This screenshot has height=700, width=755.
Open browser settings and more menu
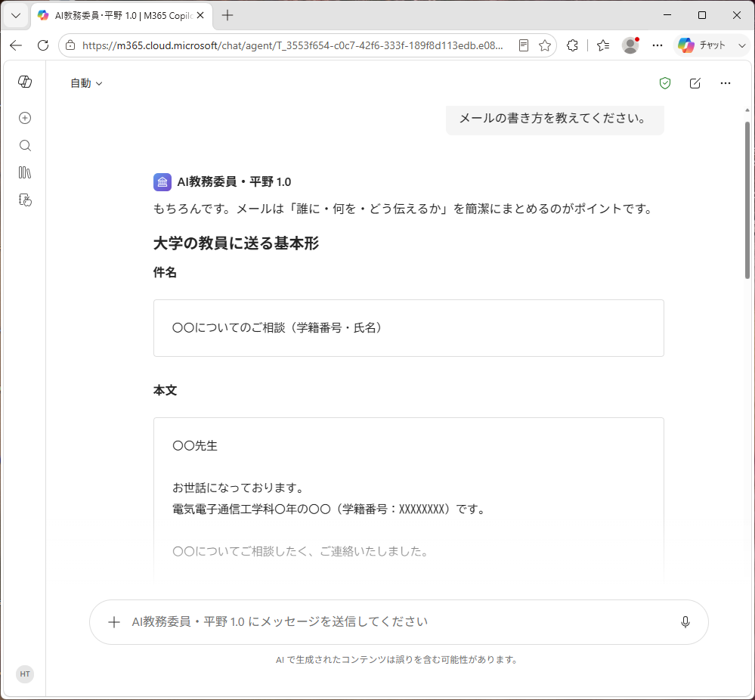tap(658, 45)
